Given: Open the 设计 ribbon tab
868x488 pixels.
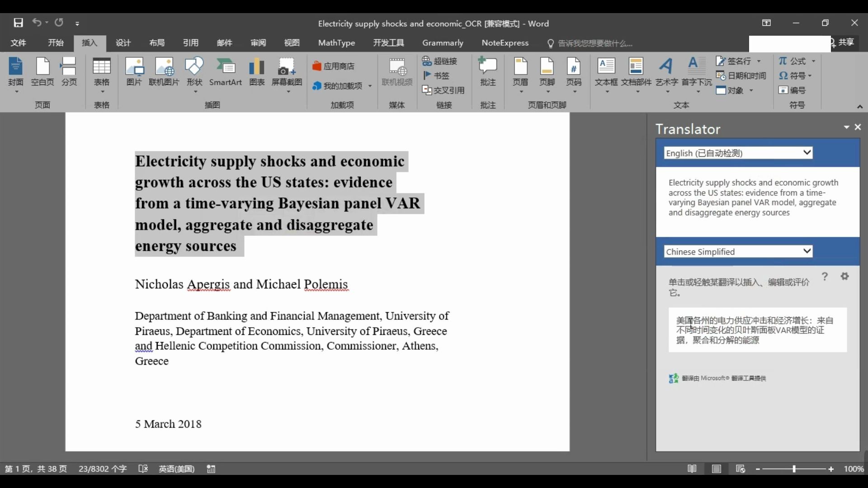Looking at the screenshot, I should (x=123, y=43).
